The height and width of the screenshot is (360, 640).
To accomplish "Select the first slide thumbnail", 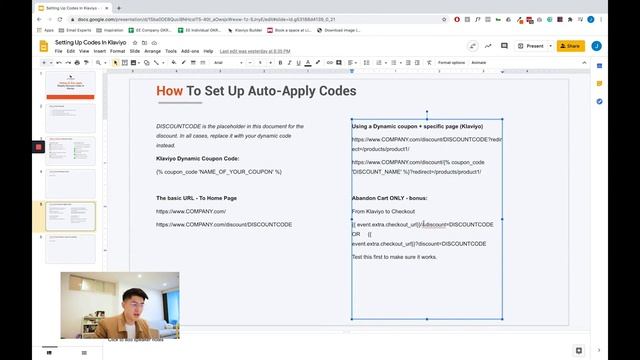I will coord(70,85).
